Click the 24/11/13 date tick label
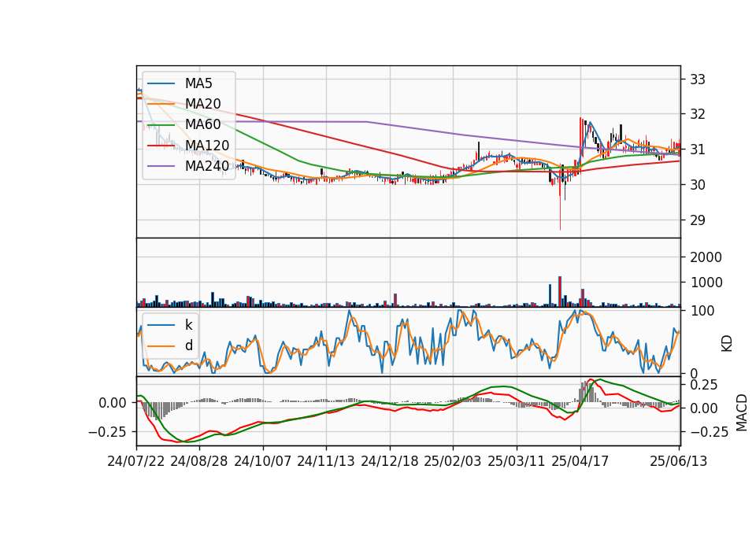The image size is (756, 543). click(326, 461)
